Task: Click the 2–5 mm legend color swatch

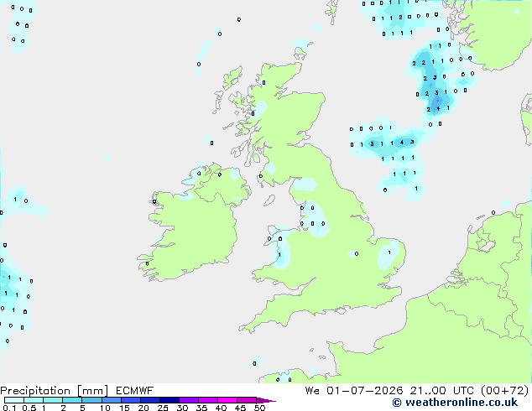Action: coord(72,400)
